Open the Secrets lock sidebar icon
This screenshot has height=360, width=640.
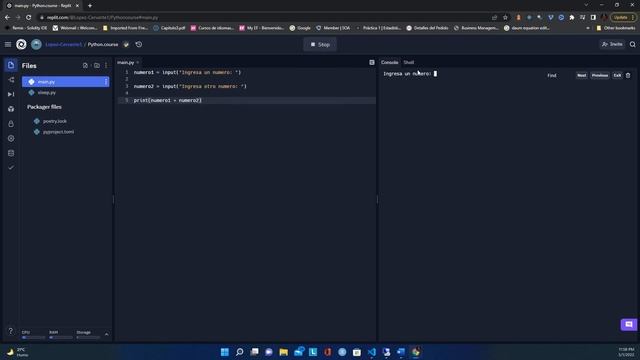tap(11, 124)
